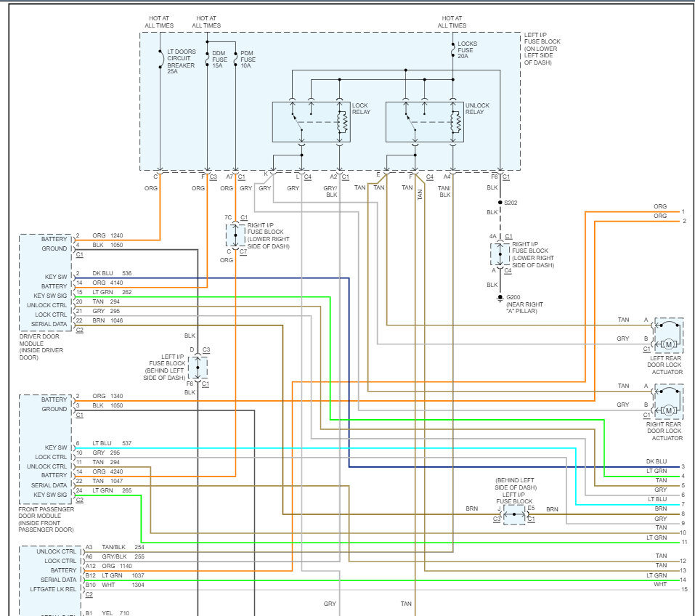Click the LT GRN 262 key switch signal label
Viewport: 695px width, 616px height.
click(x=112, y=292)
